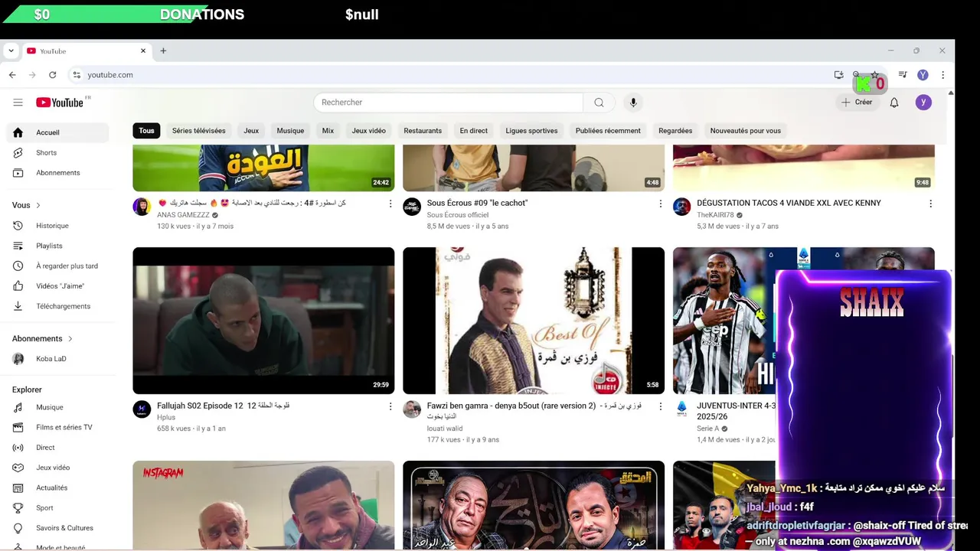Open Sport in Explorer

click(58, 508)
